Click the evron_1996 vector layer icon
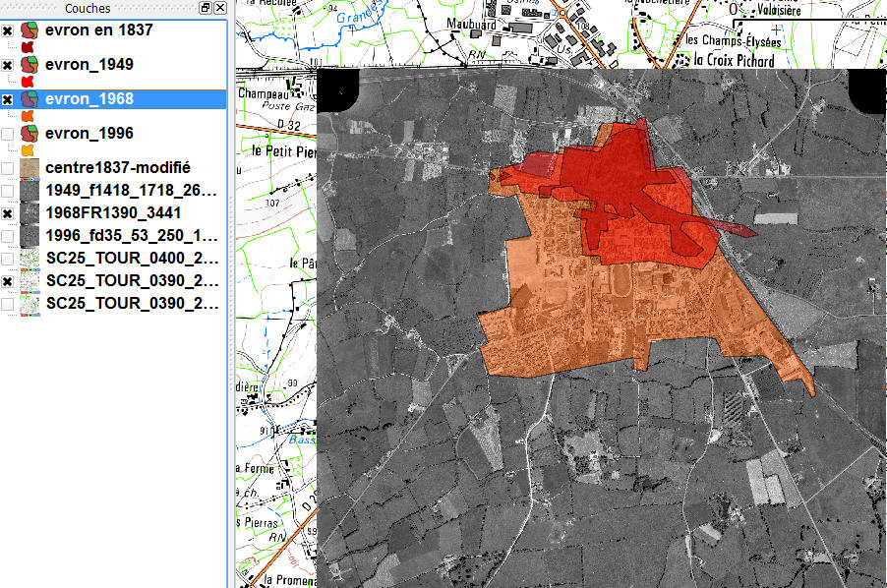The width and height of the screenshot is (887, 588). [30, 134]
